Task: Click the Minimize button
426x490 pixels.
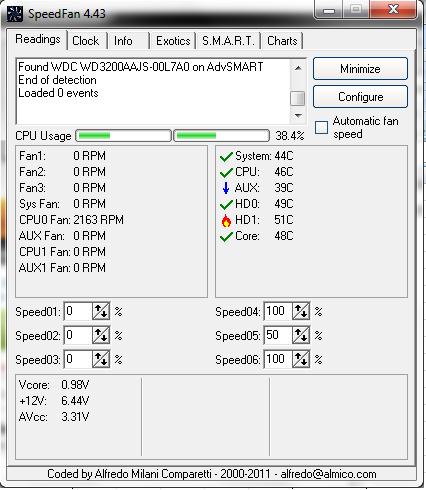Action: click(360, 69)
